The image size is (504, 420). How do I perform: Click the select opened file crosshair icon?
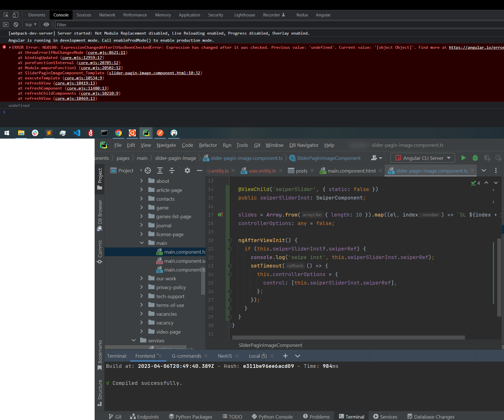(148, 171)
